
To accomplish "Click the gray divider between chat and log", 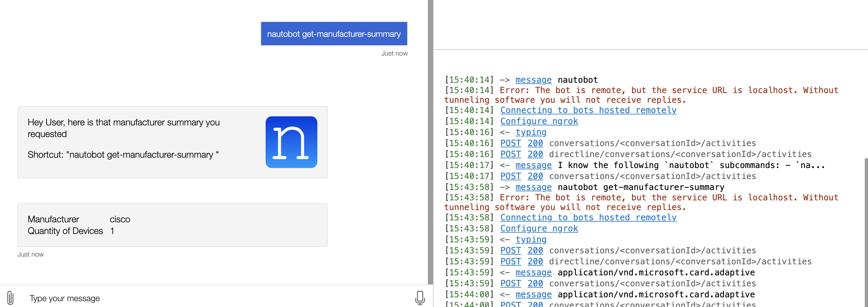I will click(x=430, y=142).
